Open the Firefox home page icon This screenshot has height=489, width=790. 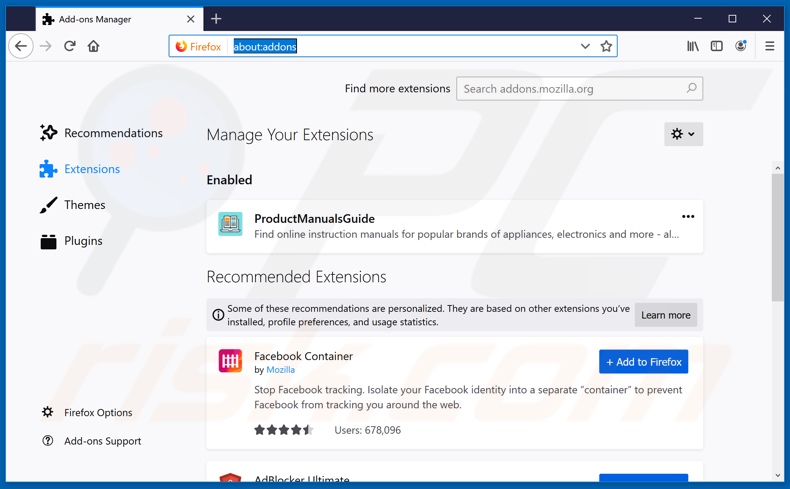coord(93,46)
